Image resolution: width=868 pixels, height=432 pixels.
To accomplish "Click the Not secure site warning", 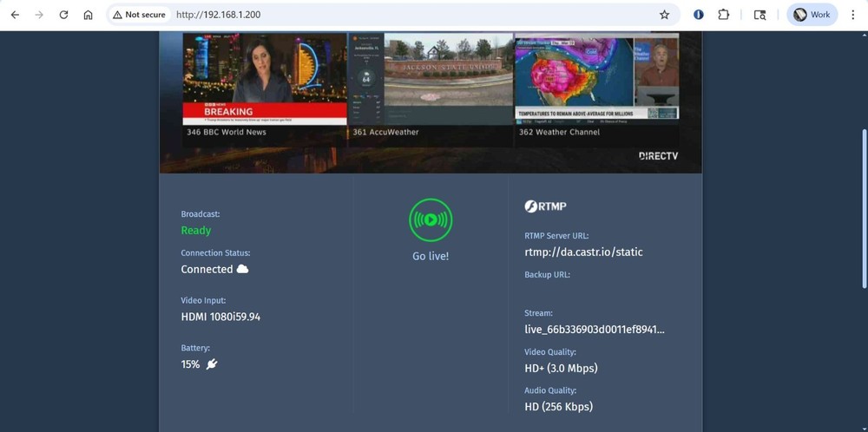I will (139, 15).
